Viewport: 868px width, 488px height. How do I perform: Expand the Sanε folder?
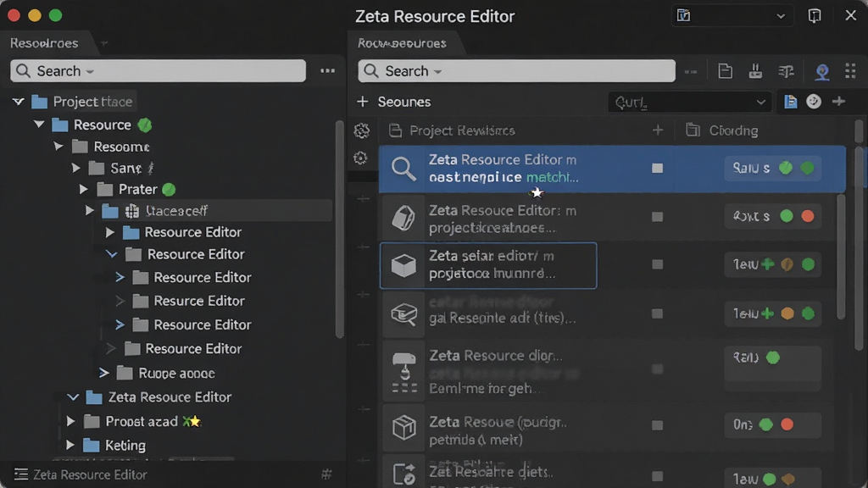coord(76,168)
